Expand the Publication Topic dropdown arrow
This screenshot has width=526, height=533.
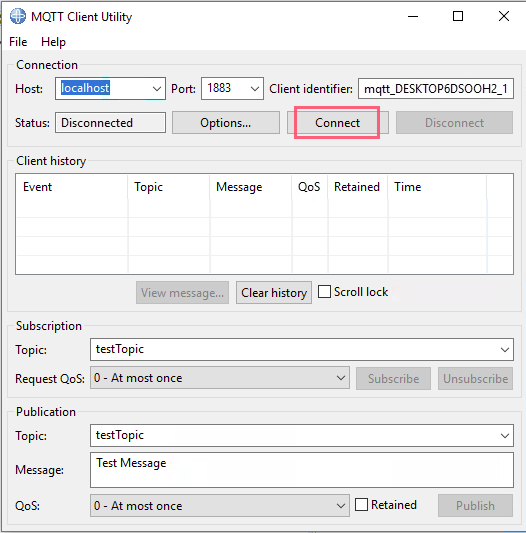[505, 436]
